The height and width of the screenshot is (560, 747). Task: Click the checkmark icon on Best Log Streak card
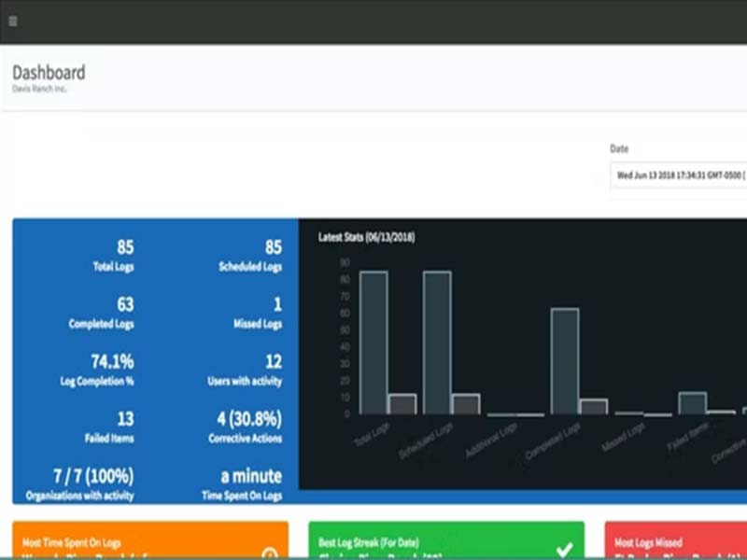(564, 550)
